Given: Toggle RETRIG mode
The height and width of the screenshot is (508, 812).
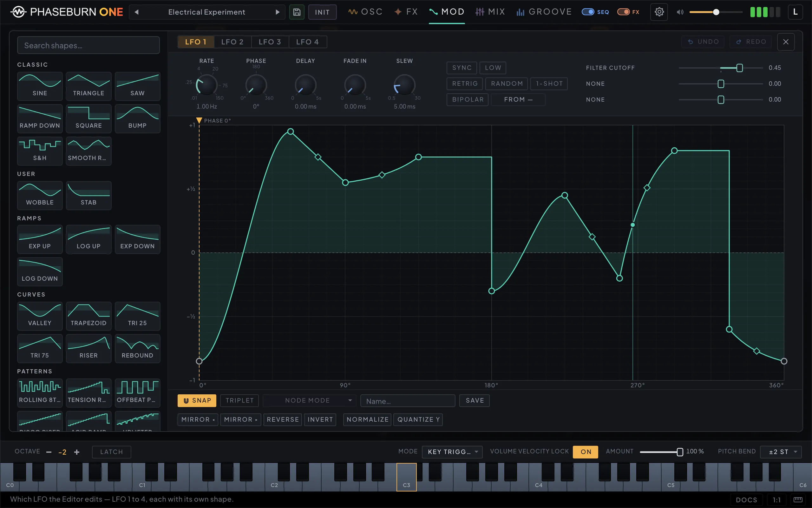Looking at the screenshot, I should coord(465,84).
